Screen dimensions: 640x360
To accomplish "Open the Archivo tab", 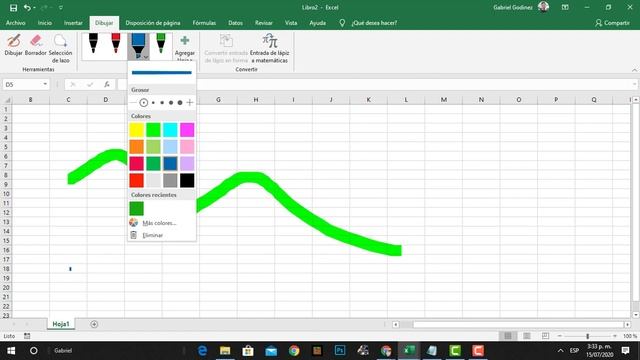I will tap(16, 23).
